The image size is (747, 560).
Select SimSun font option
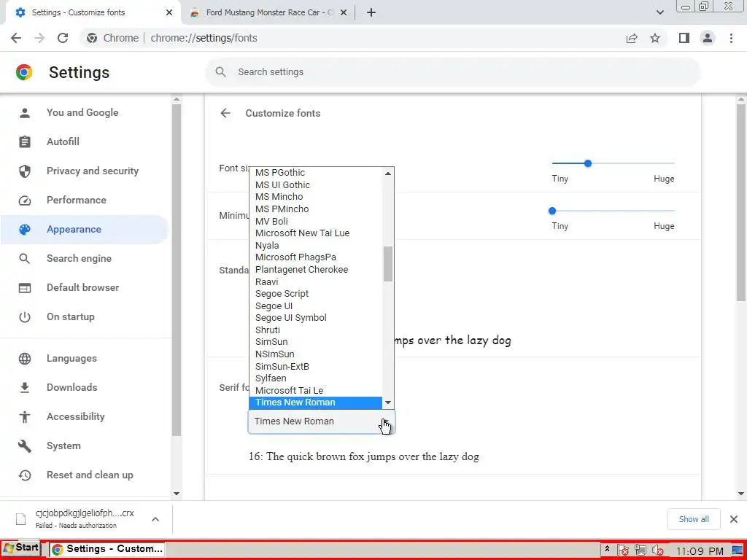pyautogui.click(x=316, y=342)
